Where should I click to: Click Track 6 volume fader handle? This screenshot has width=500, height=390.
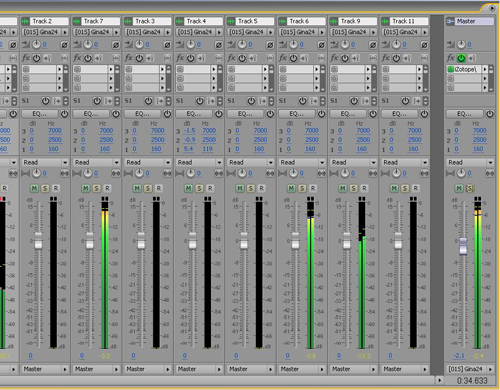[x=295, y=241]
